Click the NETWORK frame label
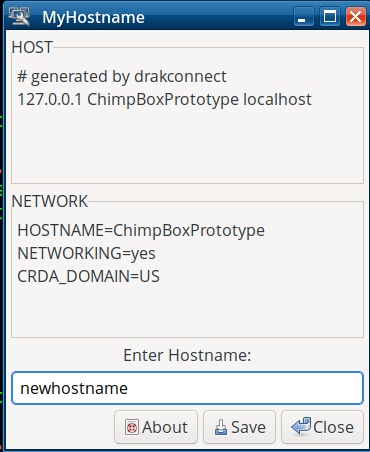The height and width of the screenshot is (452, 370). [x=50, y=201]
